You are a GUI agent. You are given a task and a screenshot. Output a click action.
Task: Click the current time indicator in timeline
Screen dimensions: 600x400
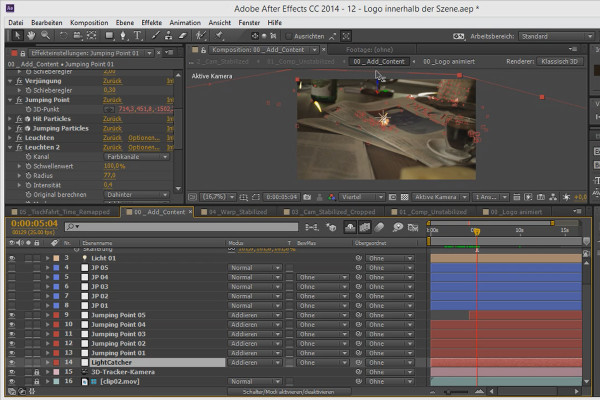tap(476, 231)
